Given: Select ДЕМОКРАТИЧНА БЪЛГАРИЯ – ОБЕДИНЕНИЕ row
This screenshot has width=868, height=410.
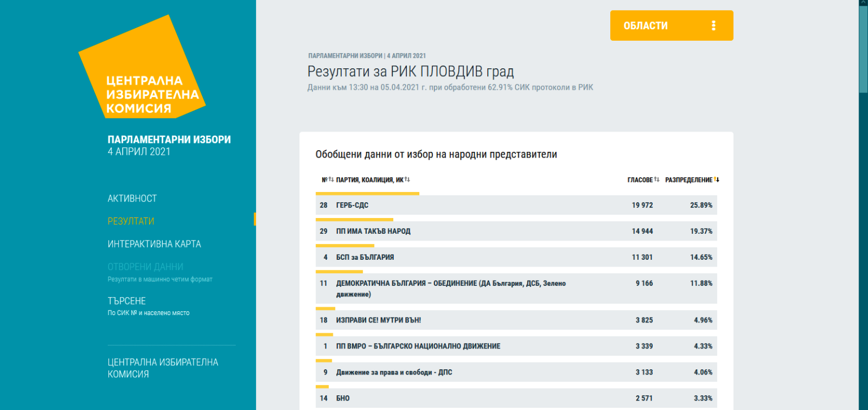Looking at the screenshot, I should (x=517, y=289).
